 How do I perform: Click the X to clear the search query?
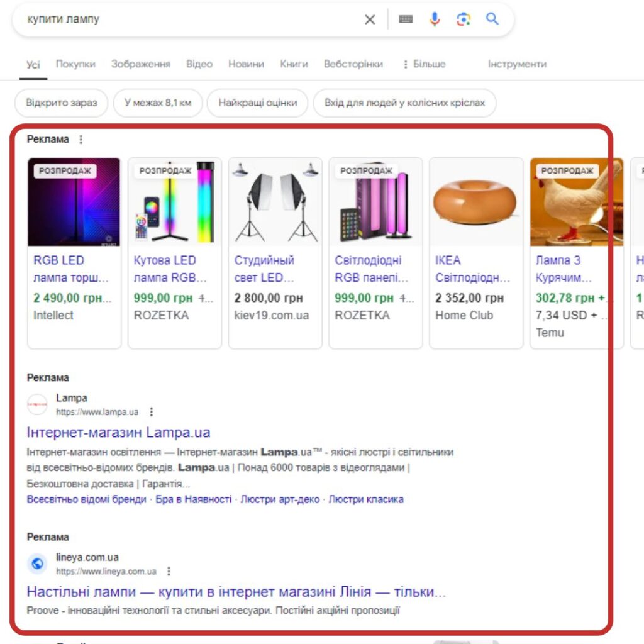[x=370, y=19]
